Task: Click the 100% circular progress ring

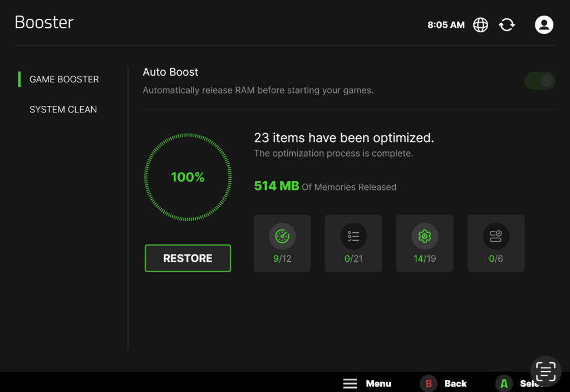Action: (188, 177)
